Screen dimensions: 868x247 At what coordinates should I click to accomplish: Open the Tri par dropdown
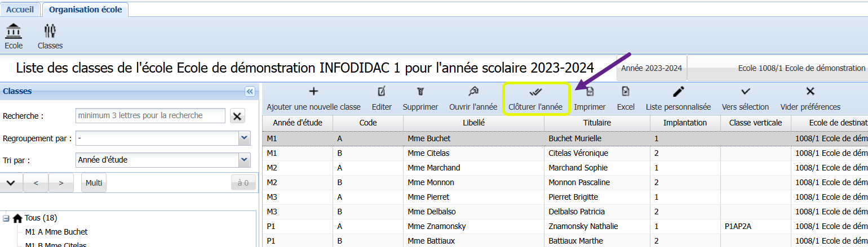click(244, 160)
